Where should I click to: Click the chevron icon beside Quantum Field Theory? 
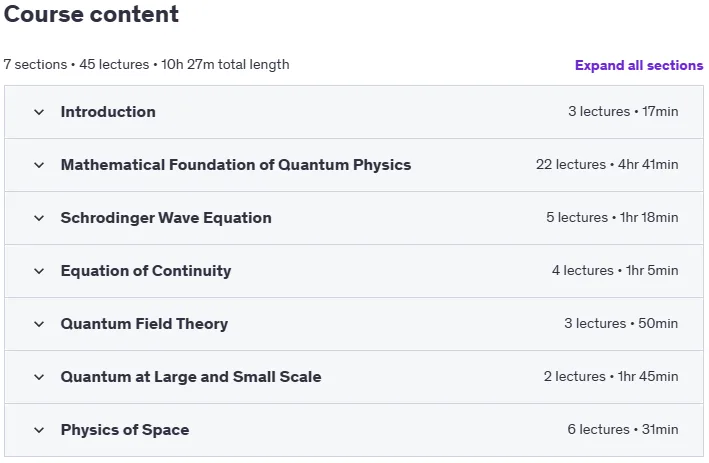tap(39, 324)
